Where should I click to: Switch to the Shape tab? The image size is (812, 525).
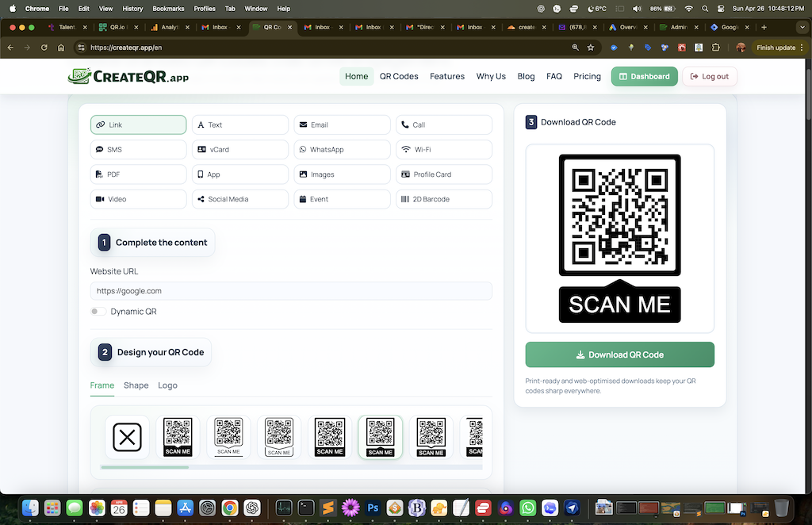point(136,385)
